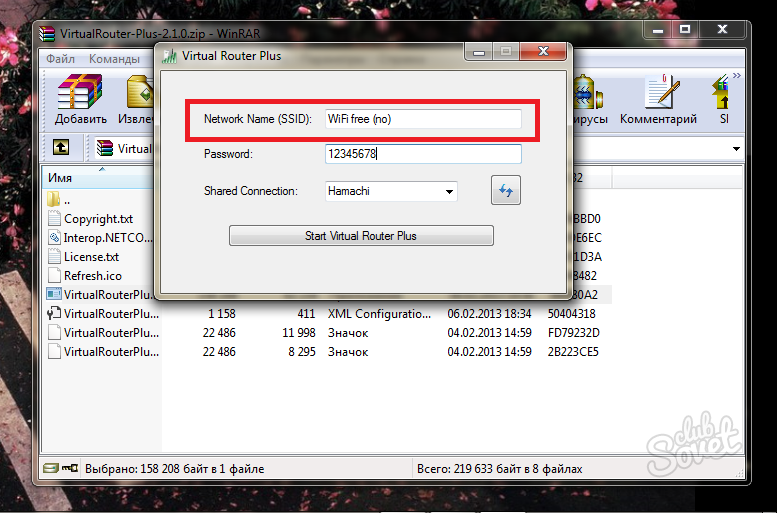
Task: Select the License.txt file
Action: coord(91,257)
